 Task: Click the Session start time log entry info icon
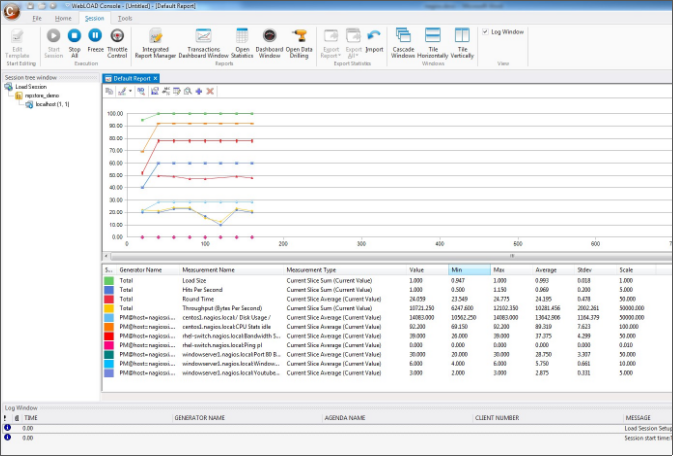pos(7,437)
